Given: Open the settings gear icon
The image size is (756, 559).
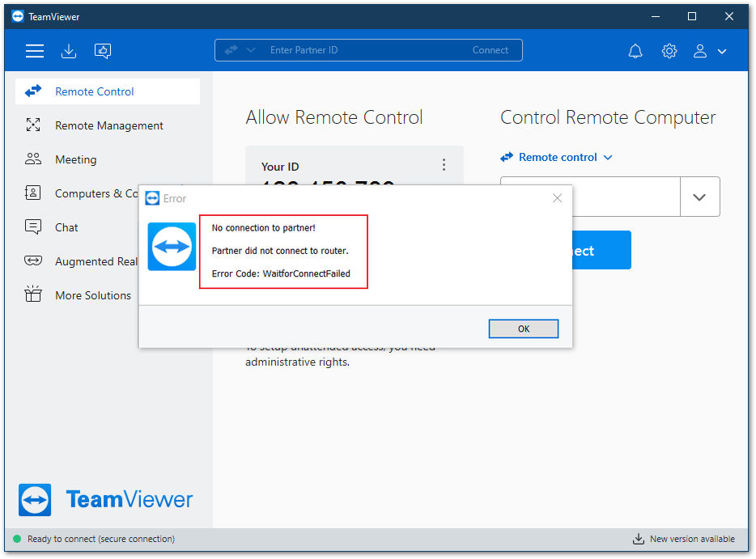Looking at the screenshot, I should point(669,51).
